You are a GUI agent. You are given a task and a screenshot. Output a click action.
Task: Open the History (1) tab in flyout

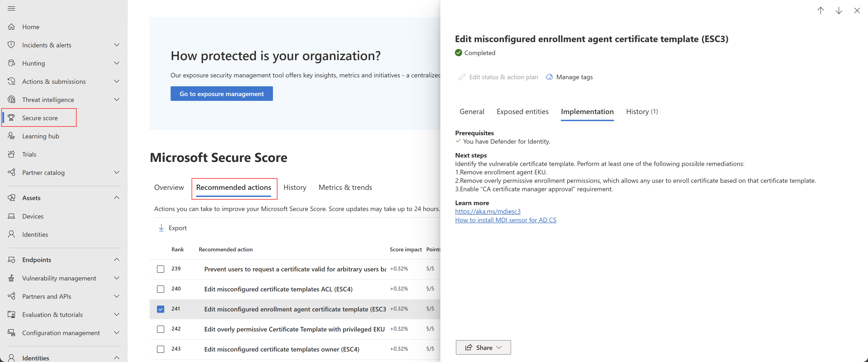pyautogui.click(x=642, y=112)
